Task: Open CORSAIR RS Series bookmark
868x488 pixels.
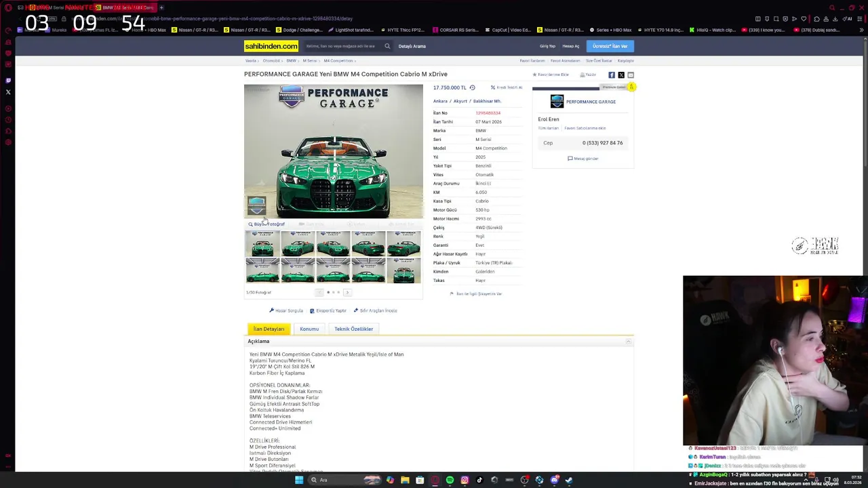Action: (454, 30)
